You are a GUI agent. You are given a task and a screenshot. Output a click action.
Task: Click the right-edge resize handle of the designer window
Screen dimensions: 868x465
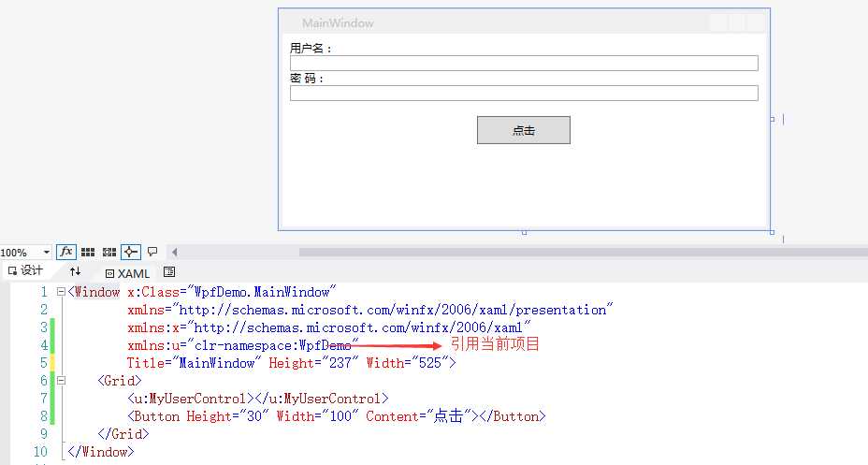(x=773, y=119)
